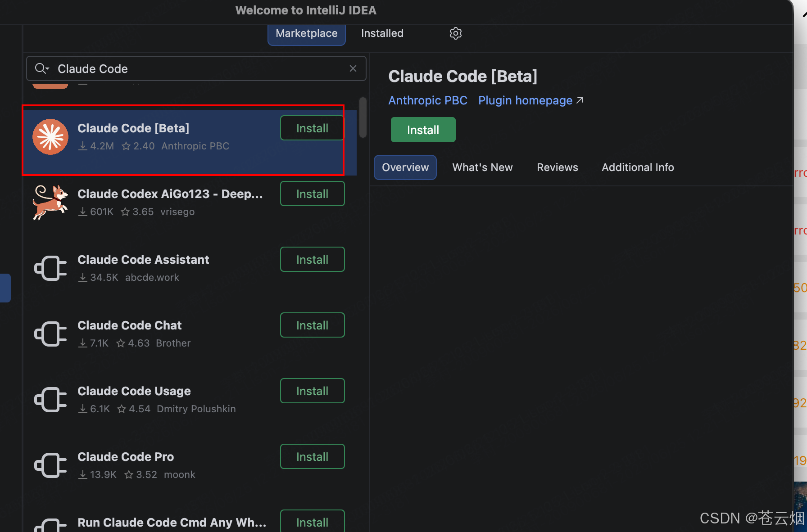Click the 4.54 rating of Claude Code Usage

[134, 409]
